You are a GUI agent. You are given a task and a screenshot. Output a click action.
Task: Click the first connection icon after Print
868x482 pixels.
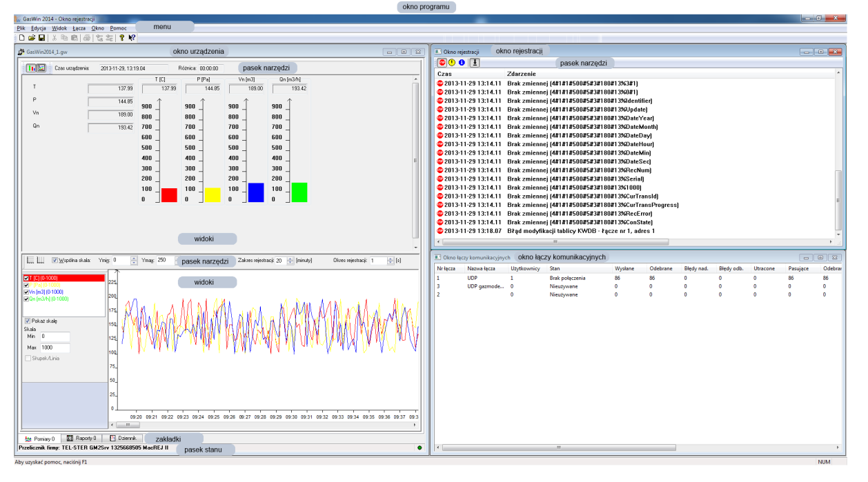pyautogui.click(x=99, y=38)
